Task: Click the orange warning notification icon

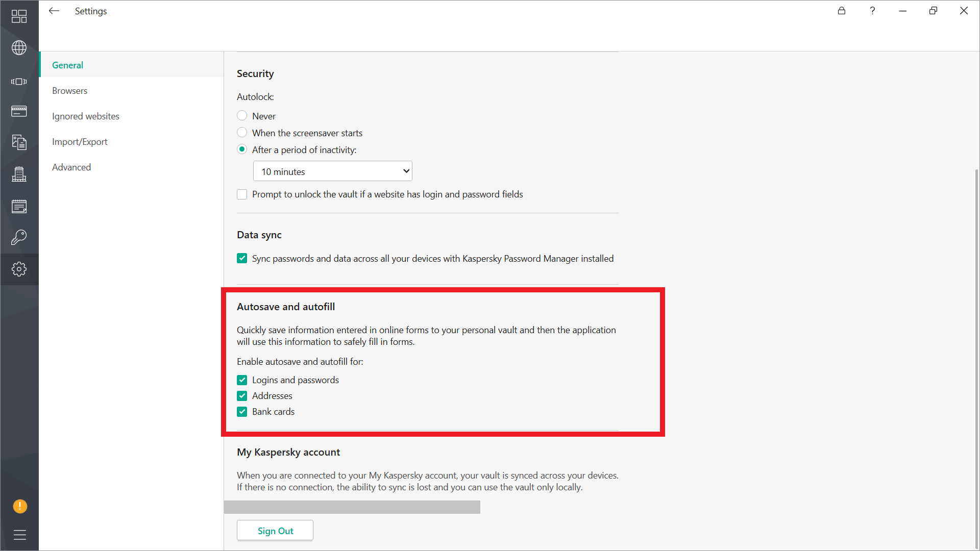Action: pos(20,506)
